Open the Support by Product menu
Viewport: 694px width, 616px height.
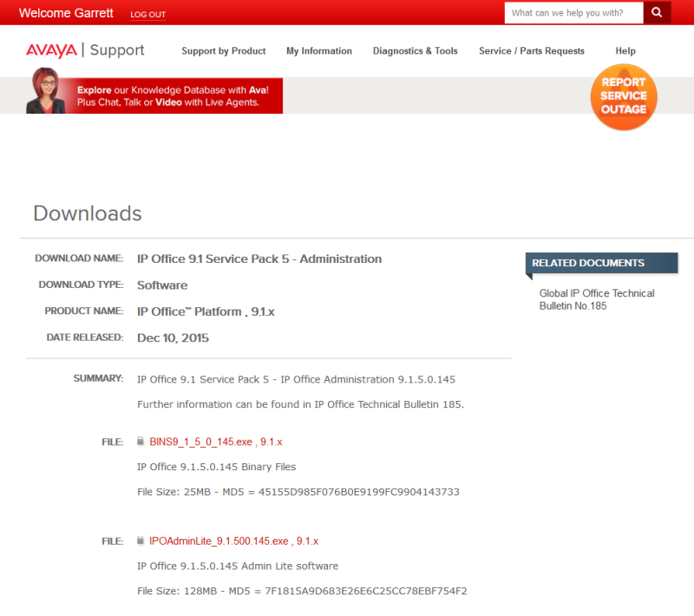coord(224,51)
